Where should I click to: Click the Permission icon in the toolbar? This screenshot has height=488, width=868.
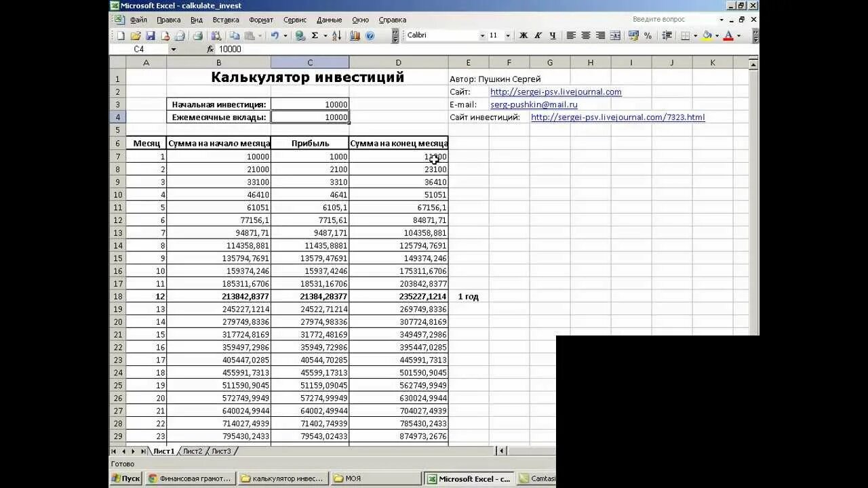point(165,35)
